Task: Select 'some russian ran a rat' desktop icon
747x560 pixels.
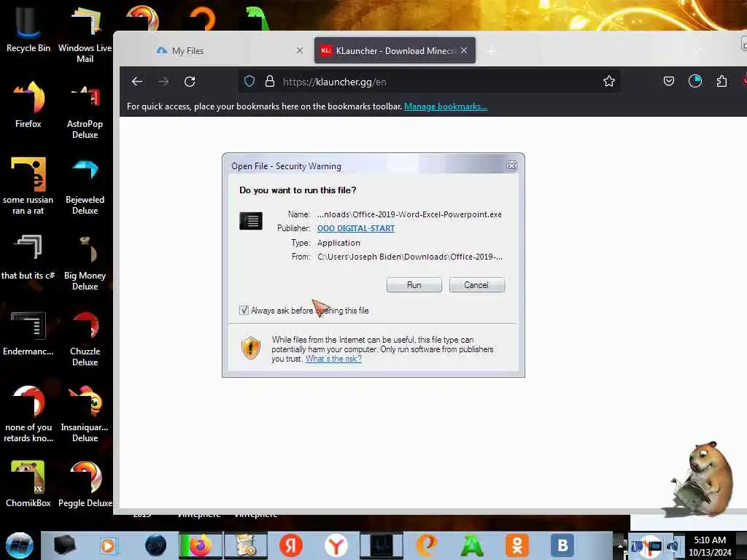Action: pyautogui.click(x=28, y=186)
